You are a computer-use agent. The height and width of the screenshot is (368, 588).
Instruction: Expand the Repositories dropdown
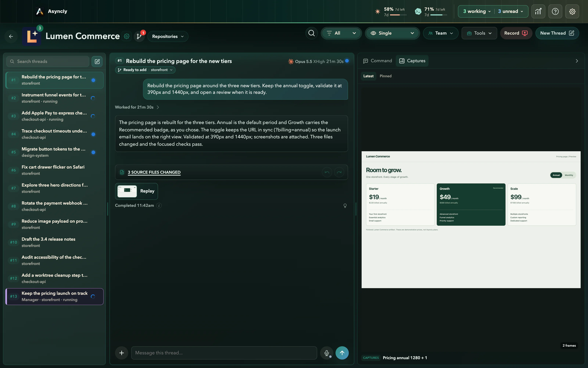168,36
